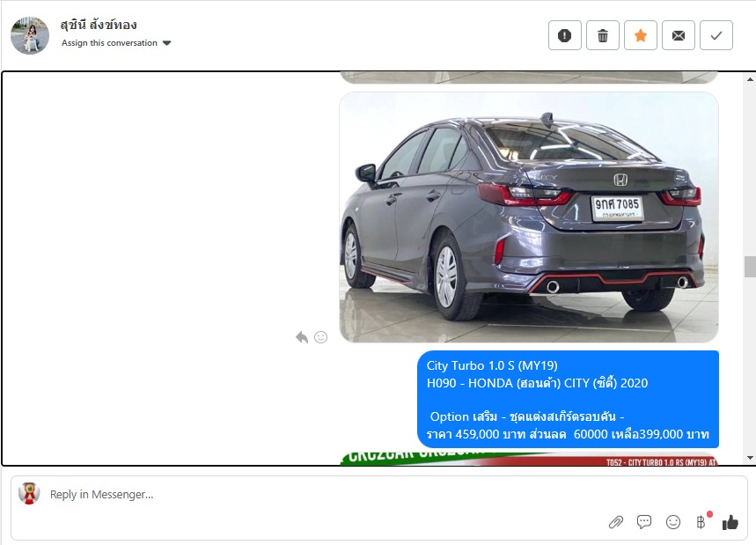Open the T052 City Turbo RS banner image
The image size is (756, 545).
click(529, 459)
